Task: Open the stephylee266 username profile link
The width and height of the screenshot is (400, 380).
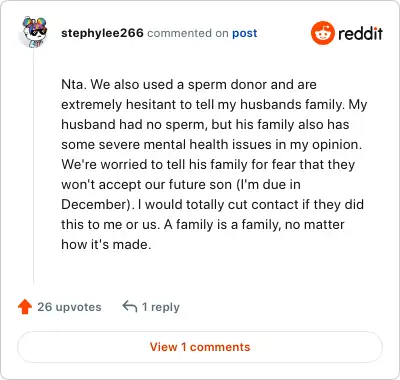Action: pos(102,33)
